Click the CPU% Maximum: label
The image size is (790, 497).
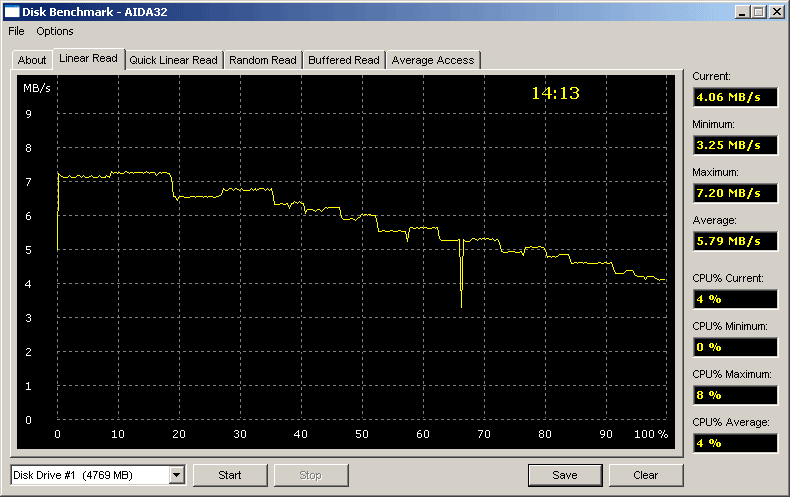(x=732, y=374)
